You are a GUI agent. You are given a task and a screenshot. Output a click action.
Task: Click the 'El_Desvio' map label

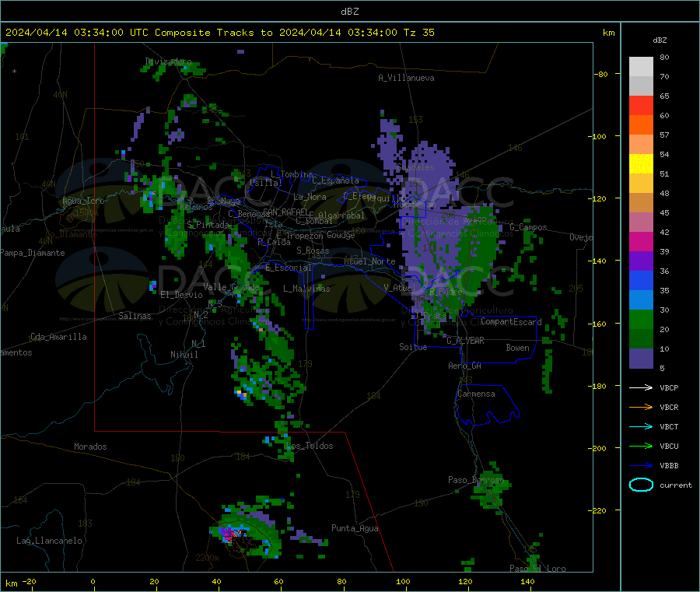[x=181, y=295]
